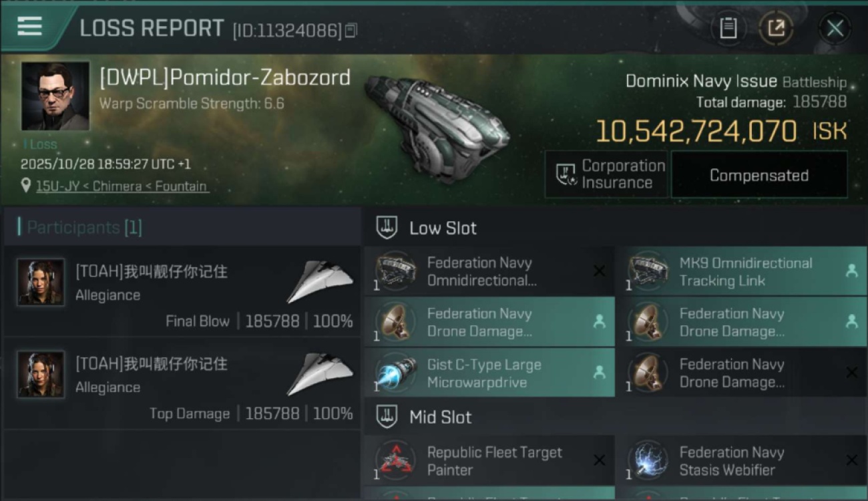
Task: Click the Compensated insurance button
Action: [758, 175]
